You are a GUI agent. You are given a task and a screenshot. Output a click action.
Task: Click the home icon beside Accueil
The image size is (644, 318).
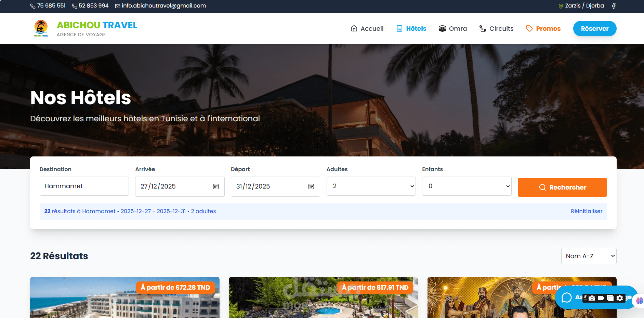[x=354, y=28]
